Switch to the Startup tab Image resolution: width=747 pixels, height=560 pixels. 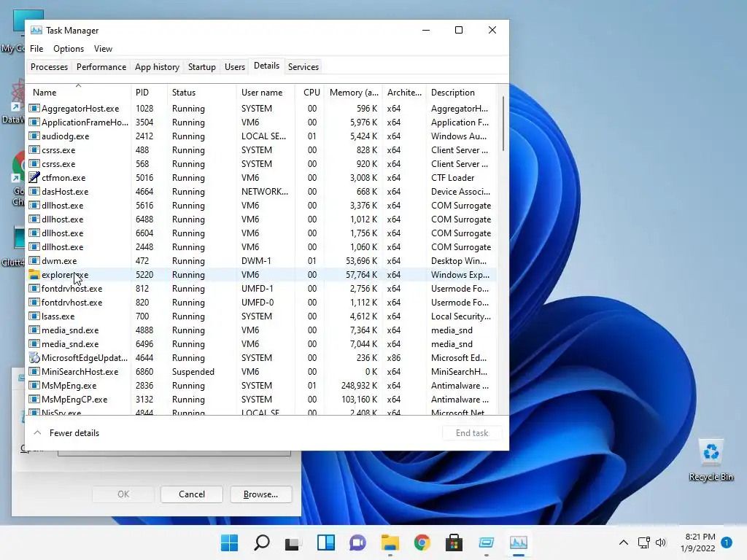tap(201, 66)
